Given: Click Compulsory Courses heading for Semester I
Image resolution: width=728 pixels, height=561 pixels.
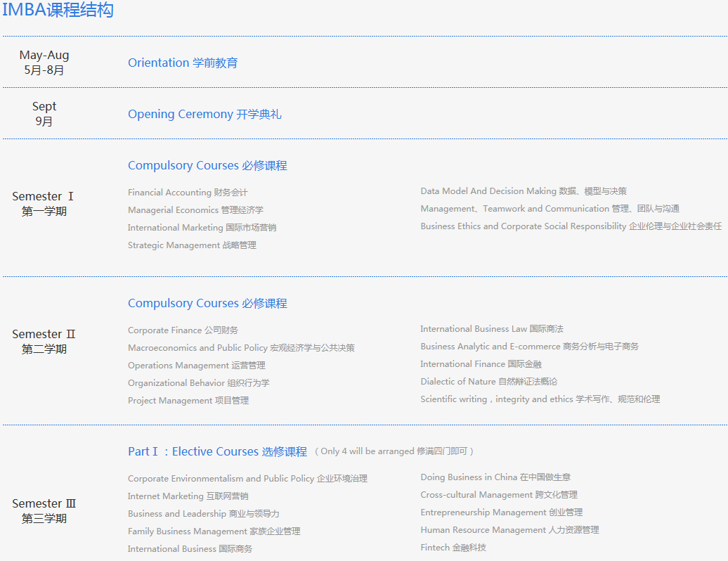Looking at the screenshot, I should [x=207, y=165].
